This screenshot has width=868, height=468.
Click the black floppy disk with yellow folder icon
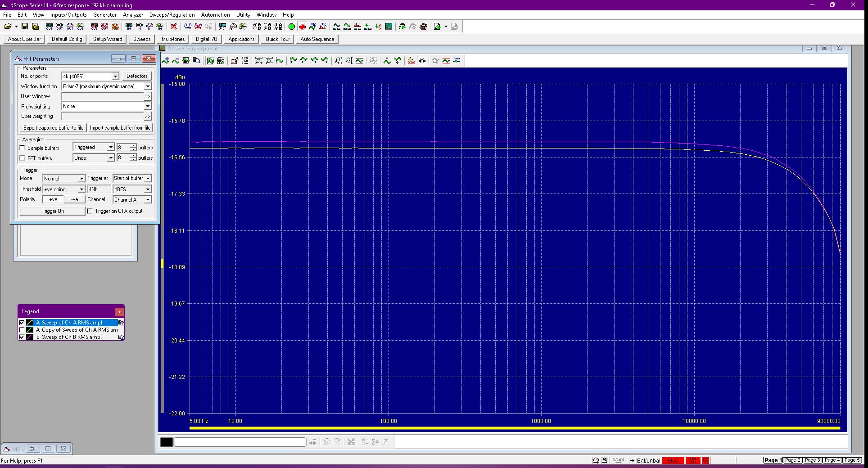pos(35,27)
